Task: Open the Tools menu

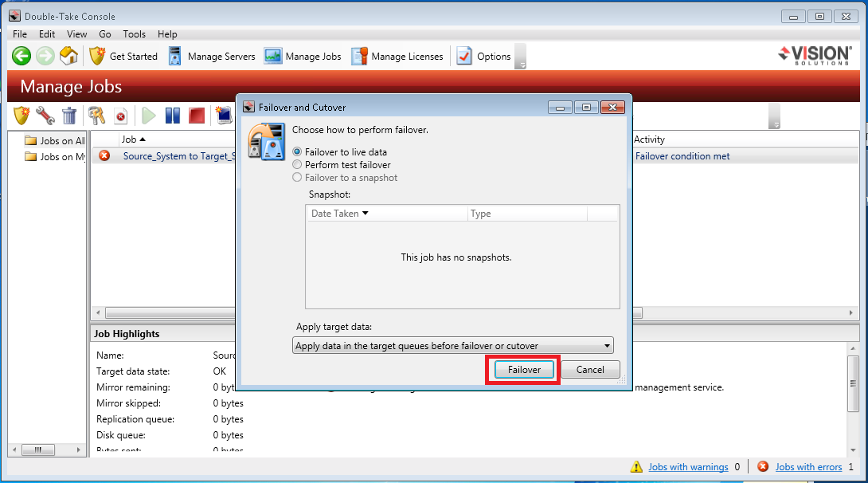Action: [134, 34]
